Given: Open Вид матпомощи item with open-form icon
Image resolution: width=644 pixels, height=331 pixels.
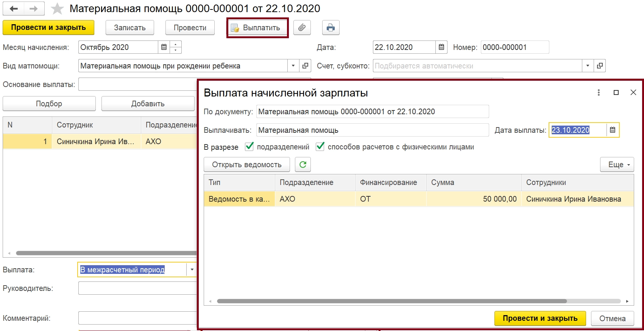Looking at the screenshot, I should point(305,66).
